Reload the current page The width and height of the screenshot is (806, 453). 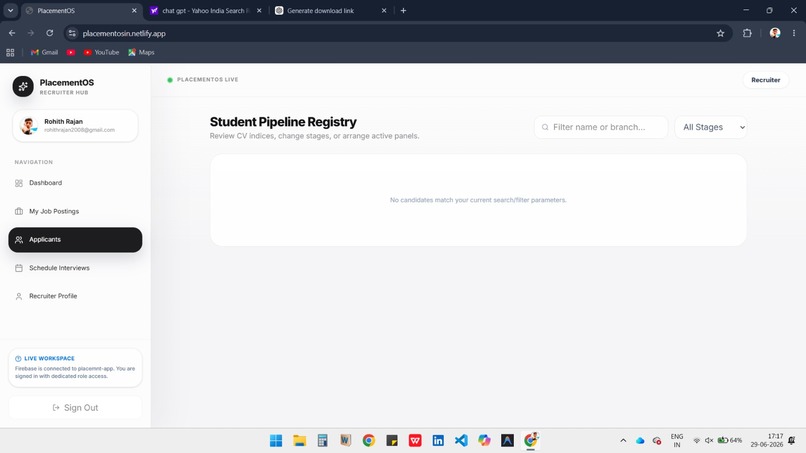click(x=50, y=33)
